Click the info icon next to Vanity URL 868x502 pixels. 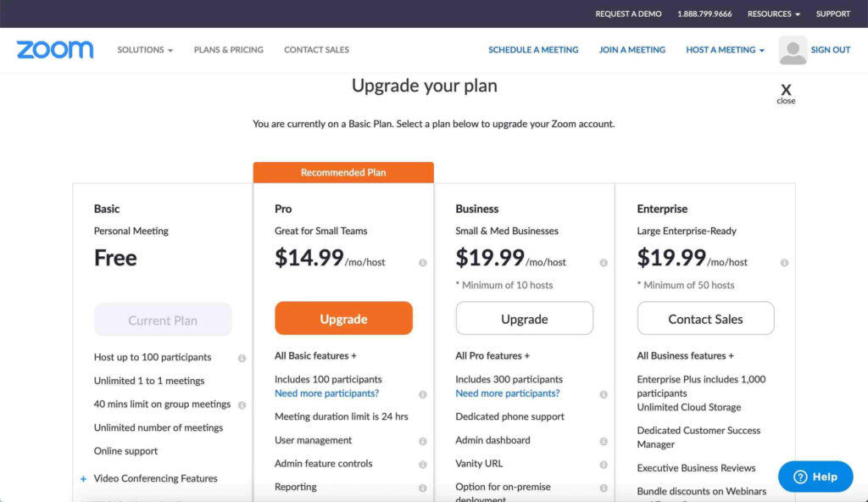(x=603, y=464)
